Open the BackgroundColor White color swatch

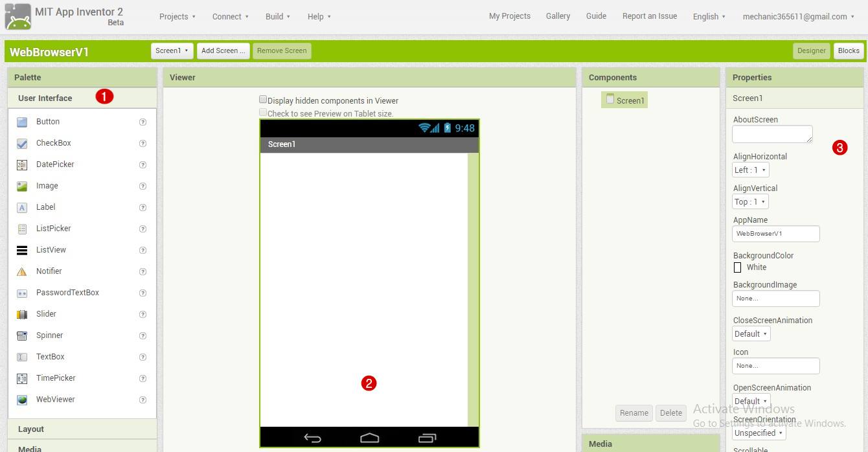737,267
